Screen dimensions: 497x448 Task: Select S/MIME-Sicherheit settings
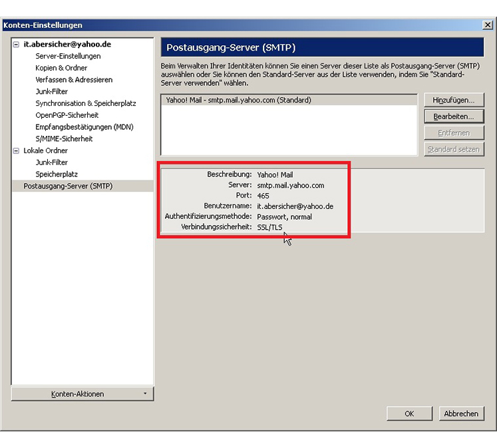point(64,139)
